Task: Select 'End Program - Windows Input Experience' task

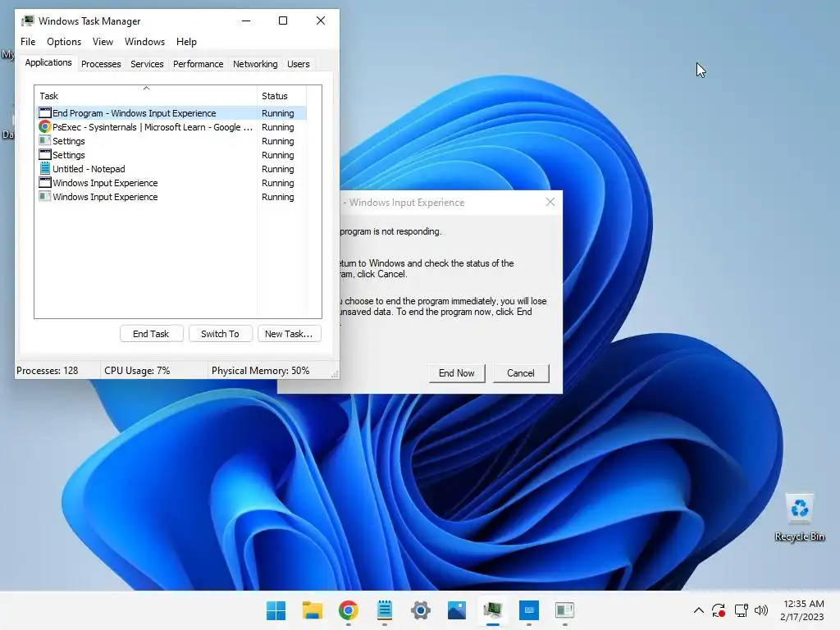Action: coord(171,113)
